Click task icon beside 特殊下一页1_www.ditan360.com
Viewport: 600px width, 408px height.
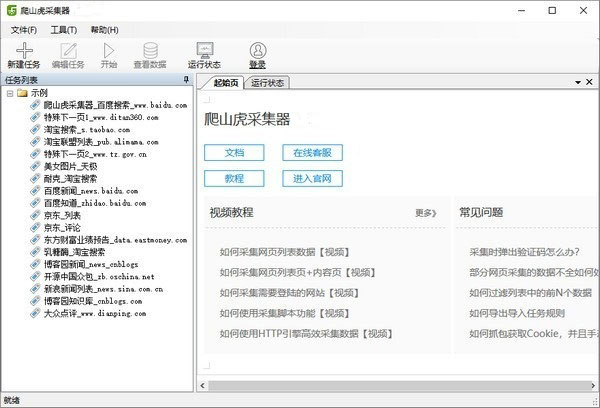(x=35, y=117)
